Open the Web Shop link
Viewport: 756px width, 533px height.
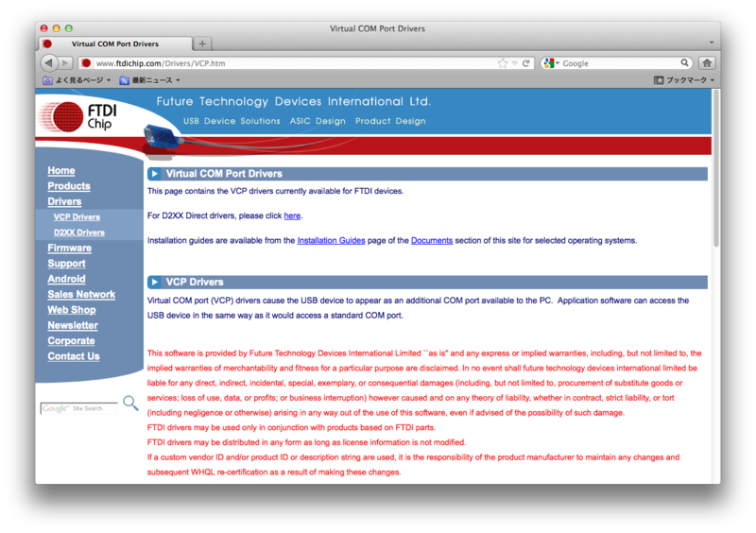tap(72, 310)
